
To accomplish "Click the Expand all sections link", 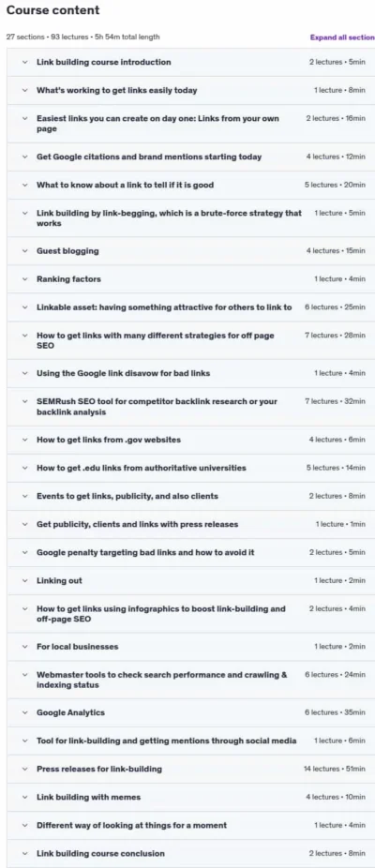I will point(342,37).
